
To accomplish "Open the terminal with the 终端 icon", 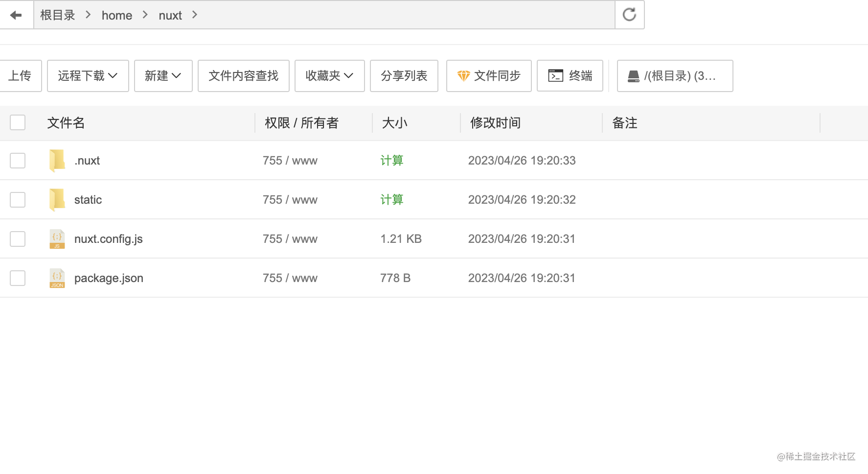I will tap(570, 76).
